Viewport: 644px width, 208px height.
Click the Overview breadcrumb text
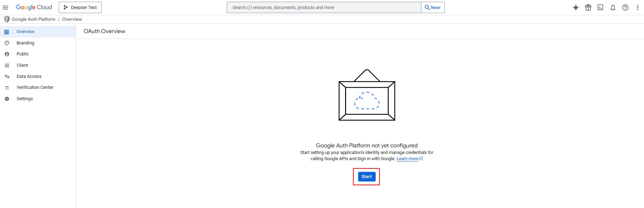click(x=72, y=19)
